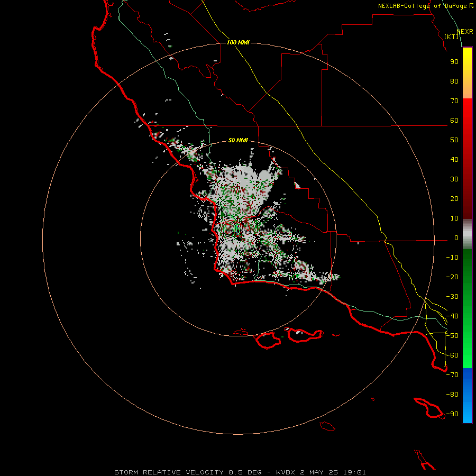Click the -50 value on the velocity scale

(452, 336)
